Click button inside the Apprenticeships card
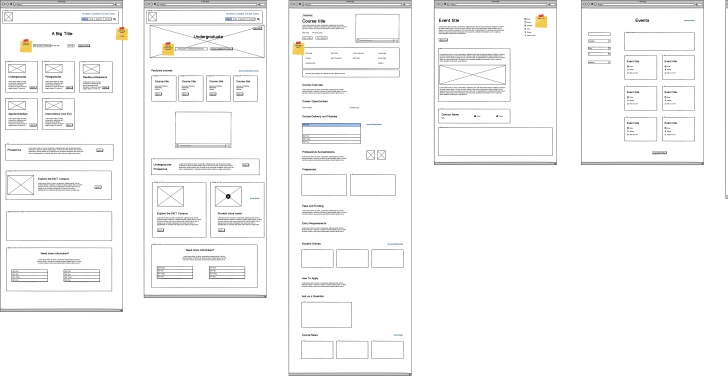Image resolution: width=728 pixels, height=376 pixels. [x=32, y=125]
